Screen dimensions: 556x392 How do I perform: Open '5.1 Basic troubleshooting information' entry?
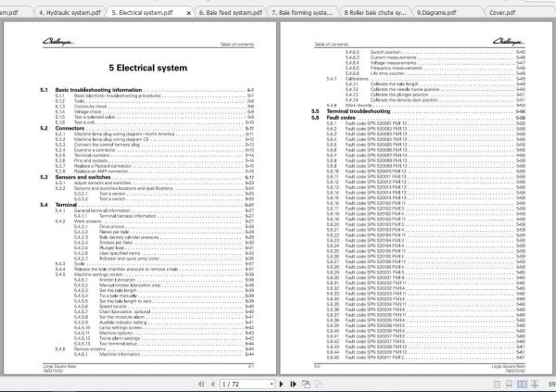coord(146,90)
